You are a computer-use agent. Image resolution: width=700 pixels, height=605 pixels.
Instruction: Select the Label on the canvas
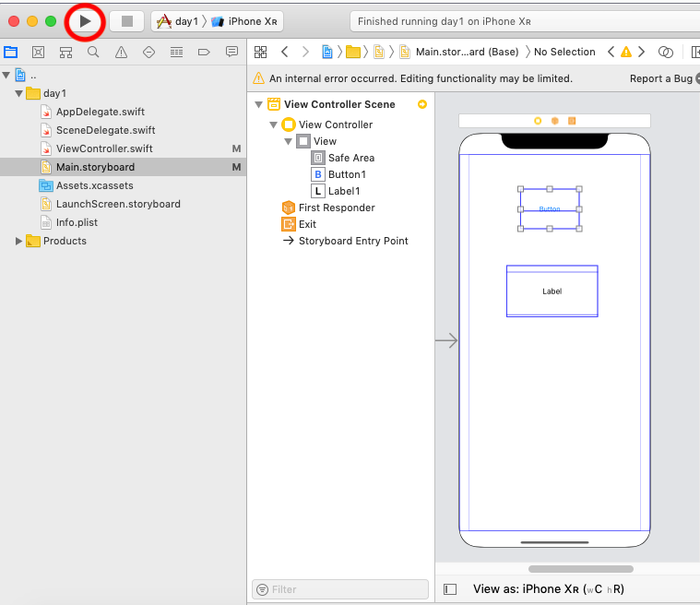(x=552, y=291)
